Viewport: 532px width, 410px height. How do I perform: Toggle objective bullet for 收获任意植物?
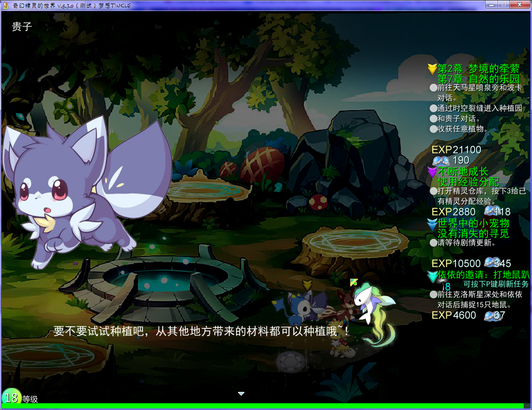pos(433,129)
